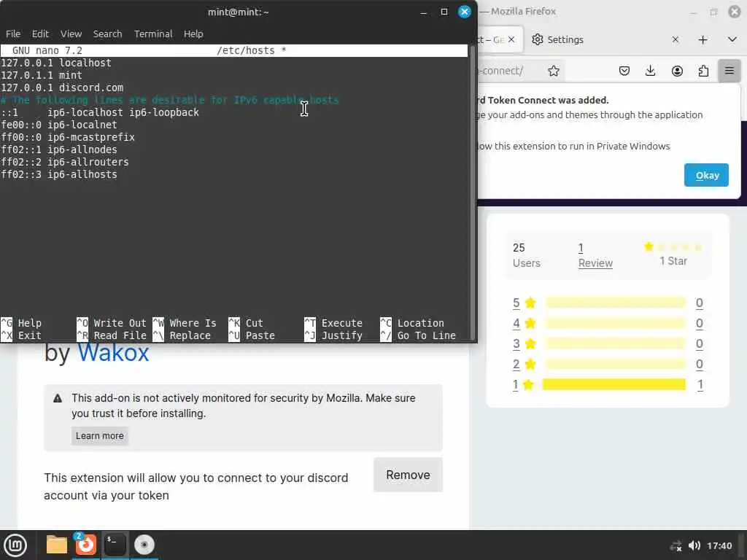Place cursor on the '127.0.1.1 mint' line
747x560 pixels.
click(x=42, y=75)
